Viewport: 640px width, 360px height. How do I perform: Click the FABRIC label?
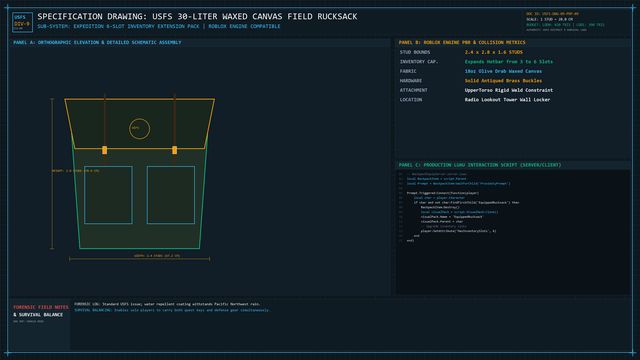click(408, 71)
